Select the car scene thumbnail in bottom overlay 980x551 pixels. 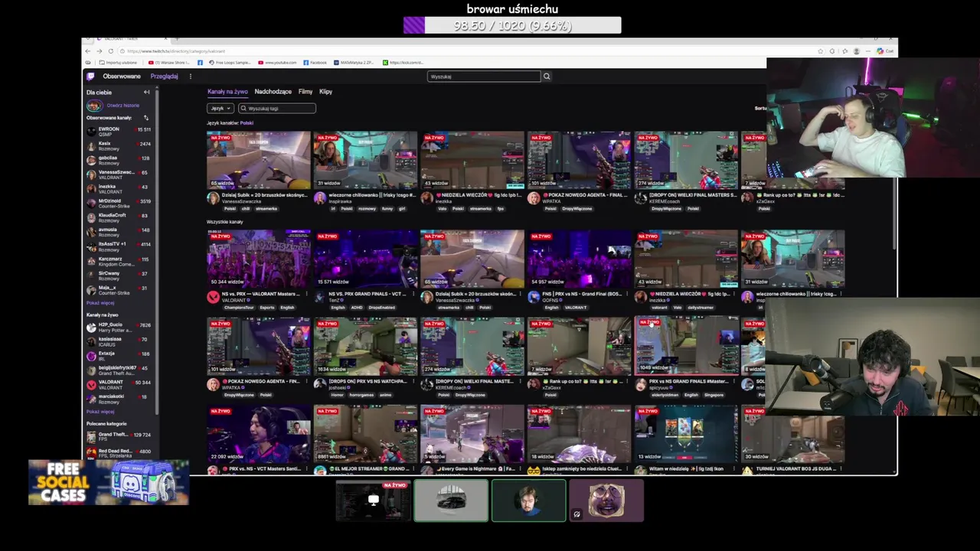coord(451,500)
